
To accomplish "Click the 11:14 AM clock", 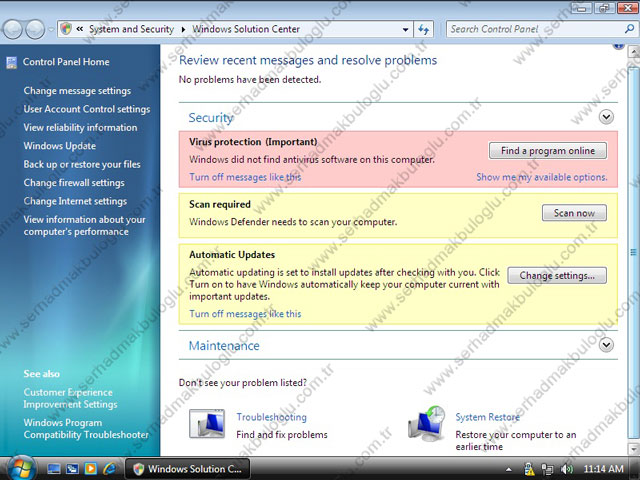I will (x=603, y=469).
